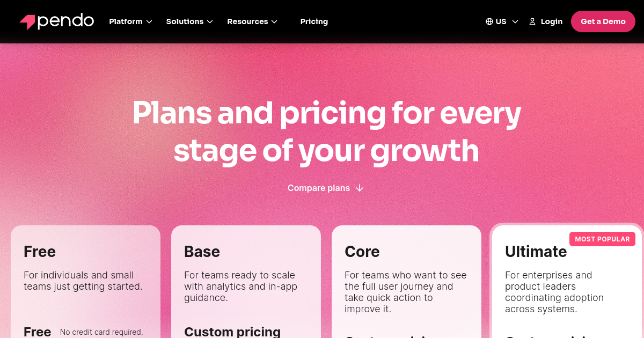Select the Free plan card title
This screenshot has height=338, width=644.
point(40,252)
